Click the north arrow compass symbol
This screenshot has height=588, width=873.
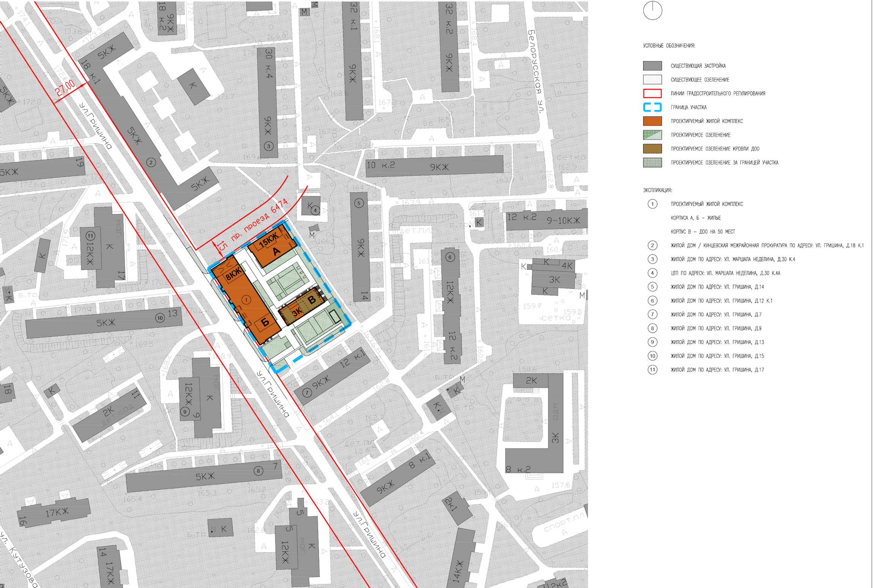[652, 11]
